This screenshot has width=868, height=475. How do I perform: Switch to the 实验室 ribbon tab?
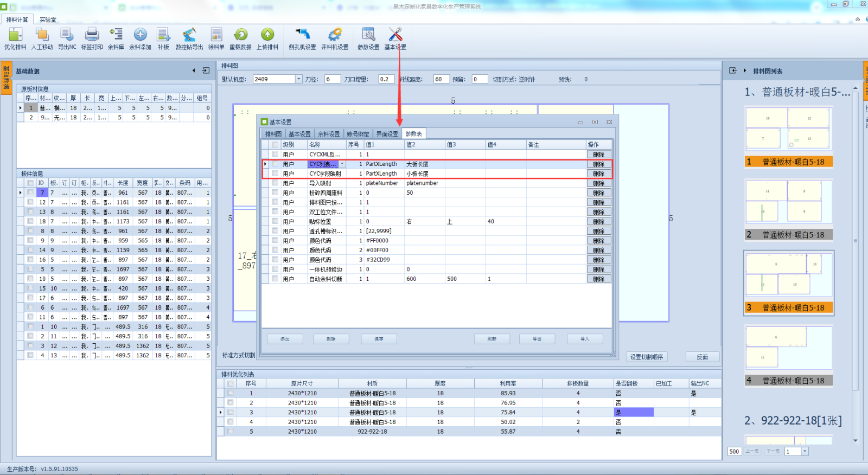[x=48, y=20]
